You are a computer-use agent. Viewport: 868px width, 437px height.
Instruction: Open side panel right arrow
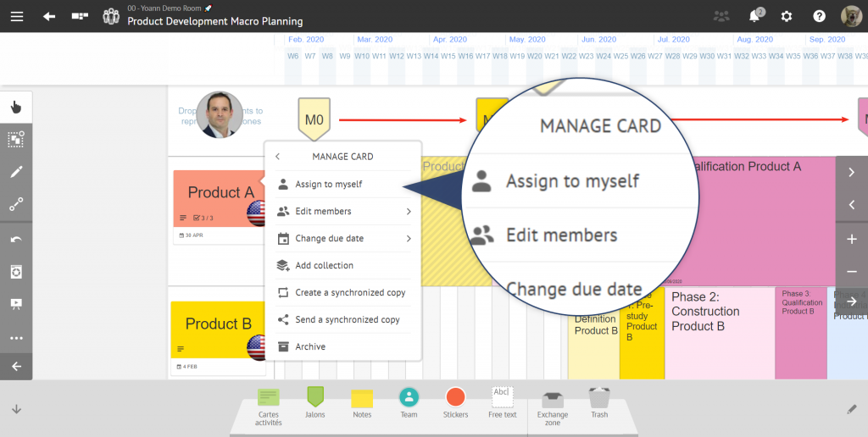pos(852,301)
